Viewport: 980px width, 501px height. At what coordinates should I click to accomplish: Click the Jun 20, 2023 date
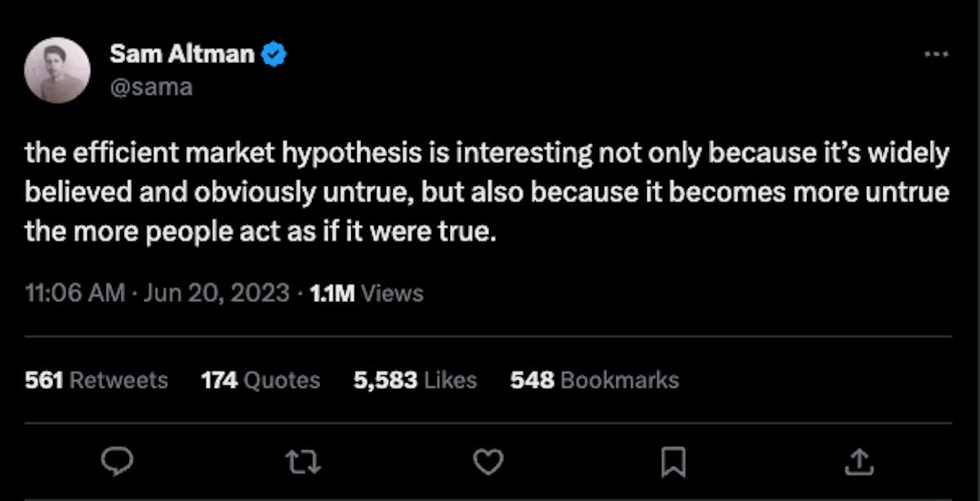tap(216, 293)
